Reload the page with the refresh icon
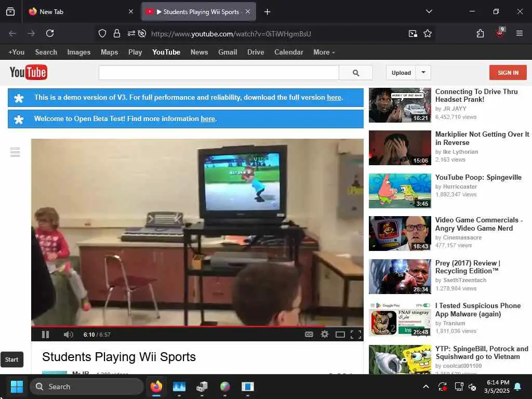 [50, 33]
